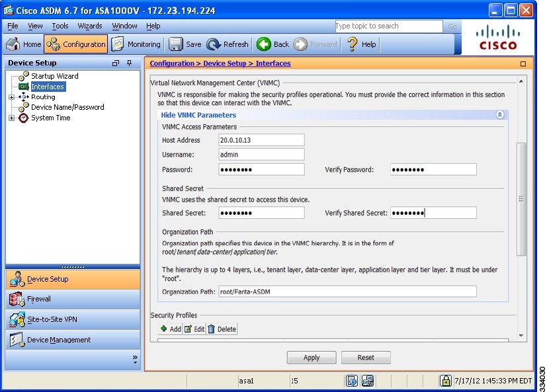547x392 pixels.
Task: Click the Forward arrow icon
Action: (300, 44)
